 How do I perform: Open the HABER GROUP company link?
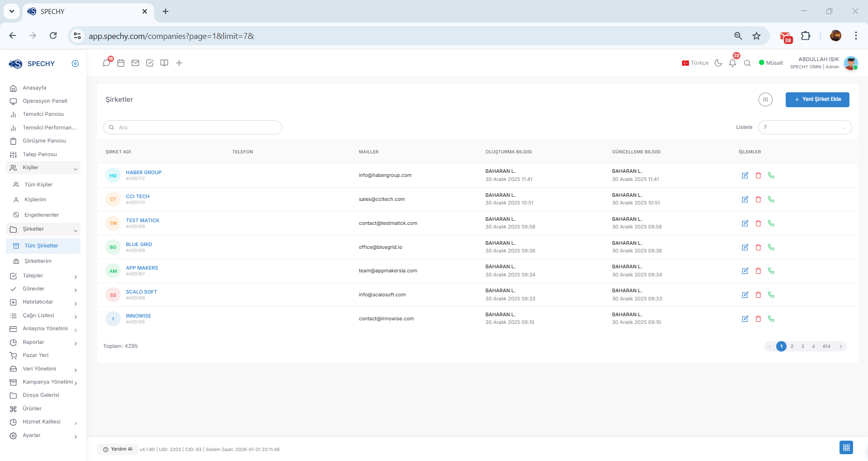tap(143, 172)
